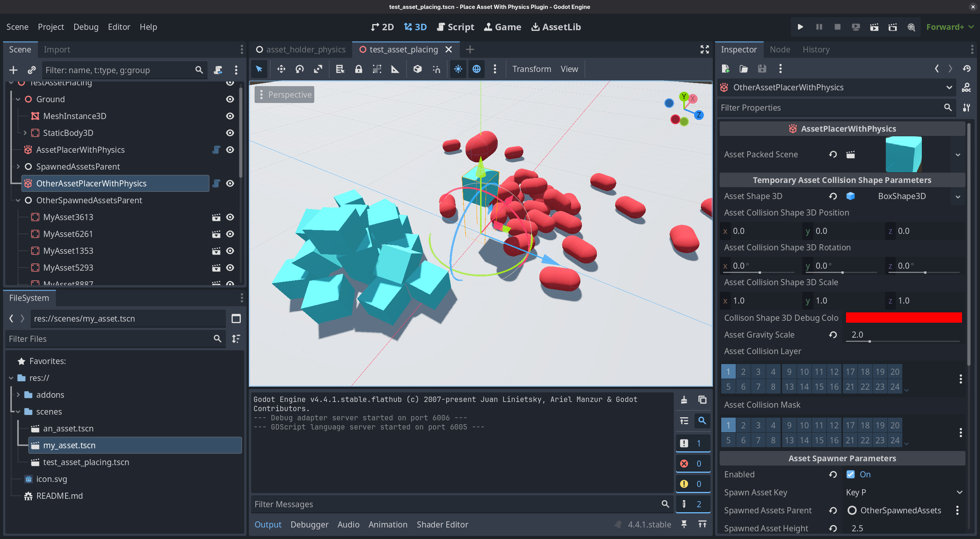Clear the output log with broom icon
This screenshot has width=980, height=539.
click(x=684, y=400)
